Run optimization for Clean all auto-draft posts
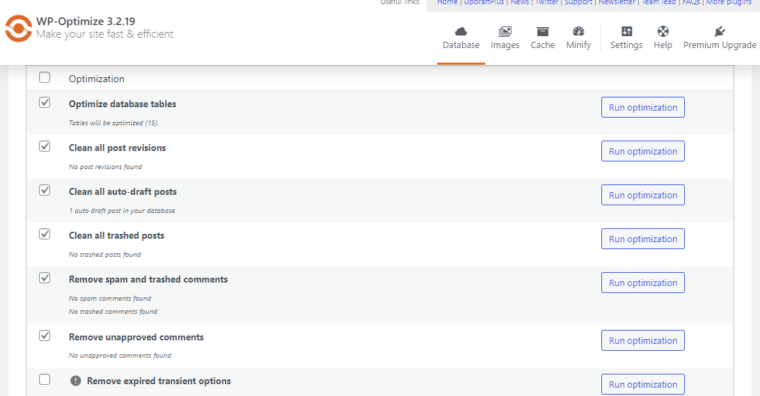 point(643,195)
